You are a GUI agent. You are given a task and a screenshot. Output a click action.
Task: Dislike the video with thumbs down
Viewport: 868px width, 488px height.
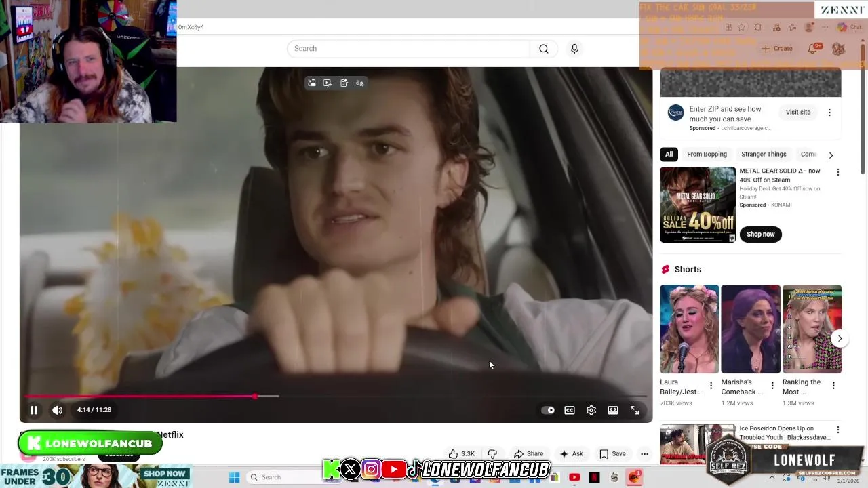tap(493, 454)
